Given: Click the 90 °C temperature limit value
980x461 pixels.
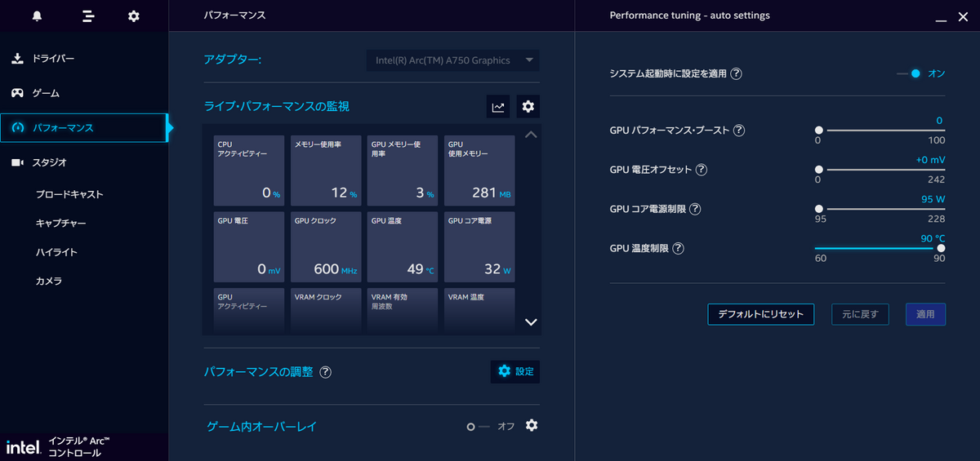Looking at the screenshot, I should point(933,238).
